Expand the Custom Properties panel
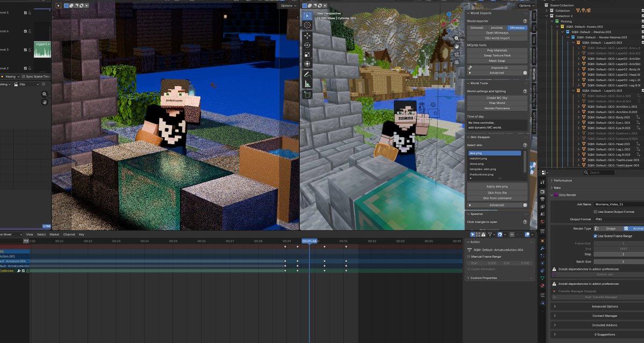 pos(468,278)
